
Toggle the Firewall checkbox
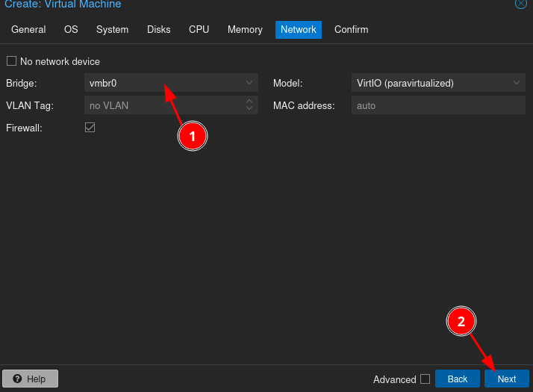click(x=90, y=128)
